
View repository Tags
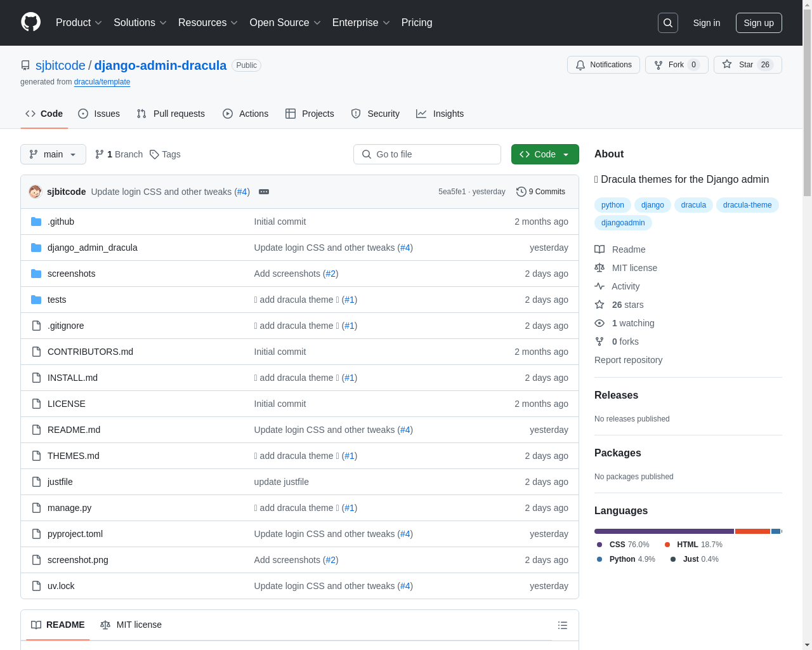pyautogui.click(x=165, y=154)
